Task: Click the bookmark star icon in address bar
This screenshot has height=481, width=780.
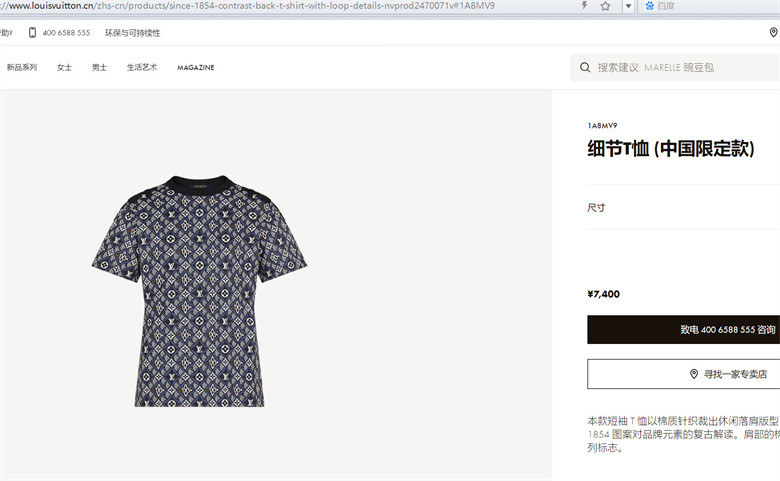Action: (605, 6)
